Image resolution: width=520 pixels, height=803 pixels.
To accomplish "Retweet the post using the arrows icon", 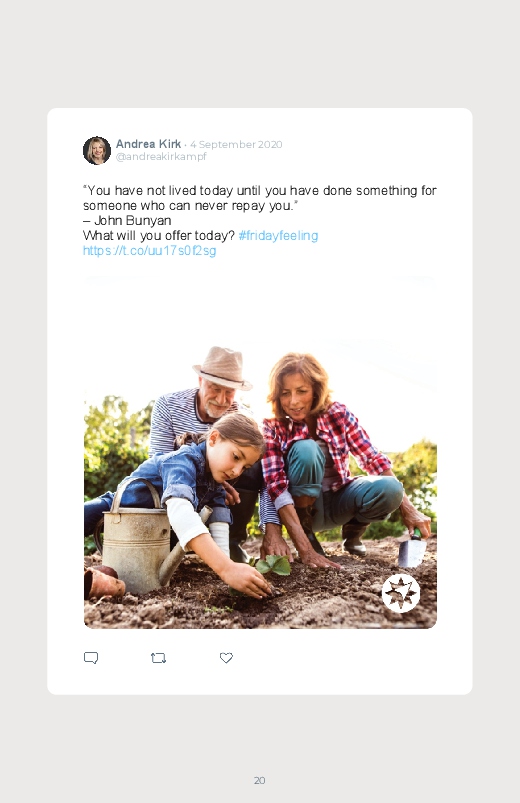I will (x=158, y=658).
